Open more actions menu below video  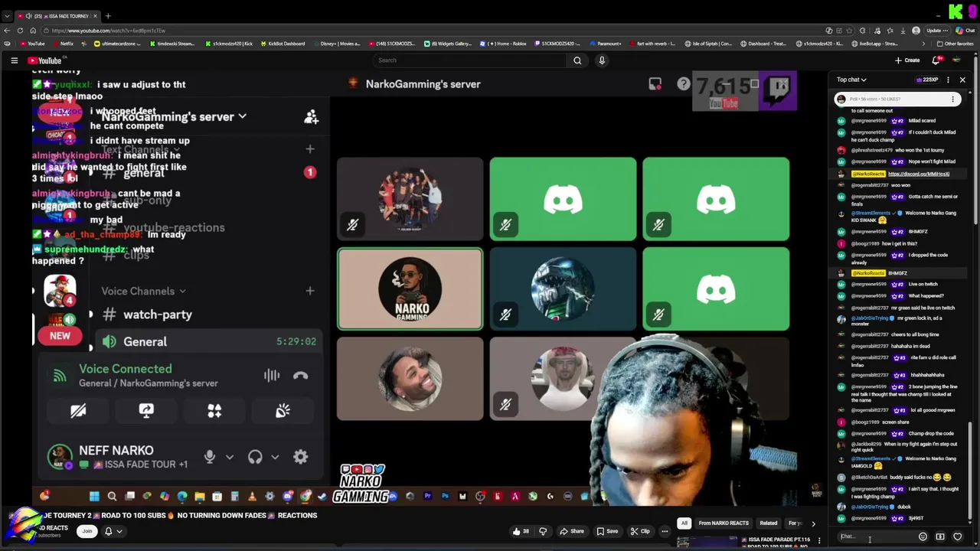point(665,531)
